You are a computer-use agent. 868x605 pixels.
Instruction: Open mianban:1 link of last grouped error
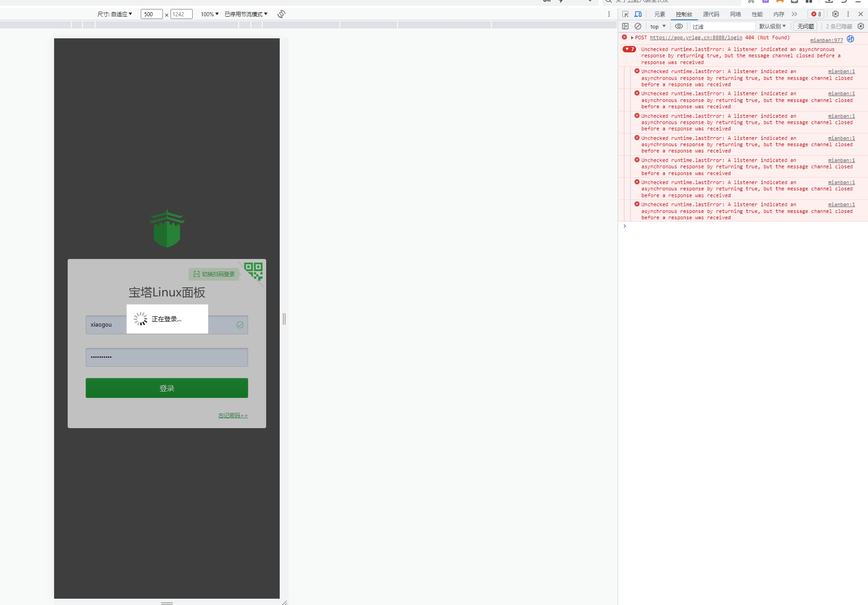tap(841, 204)
